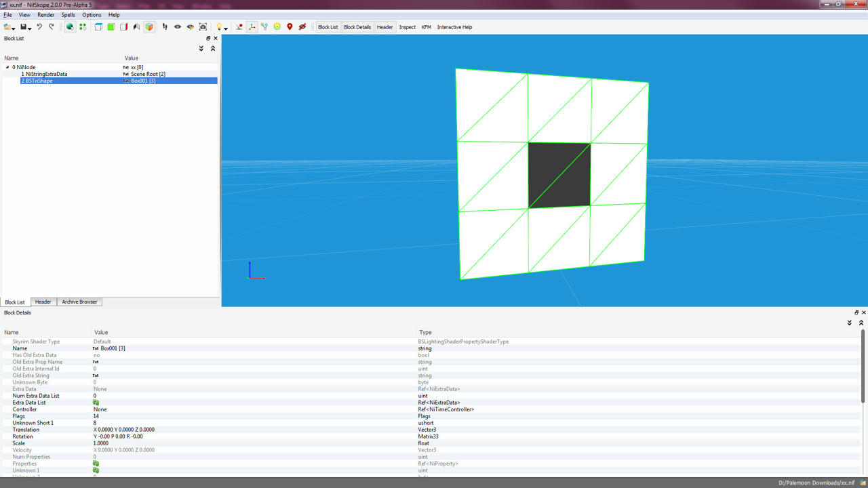Click the KFM toolbar button
The image size is (868, 488).
pyautogui.click(x=426, y=27)
